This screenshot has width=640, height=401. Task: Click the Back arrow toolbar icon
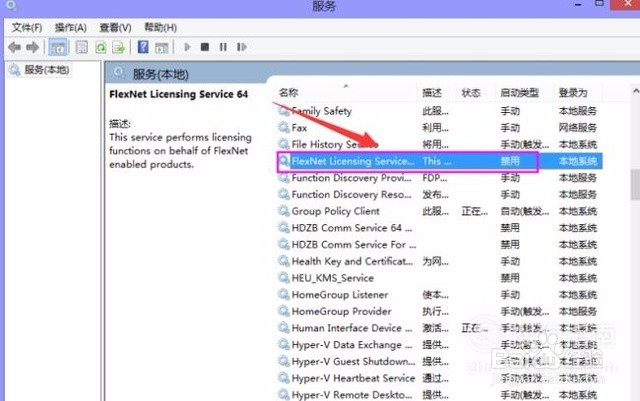tap(15, 47)
